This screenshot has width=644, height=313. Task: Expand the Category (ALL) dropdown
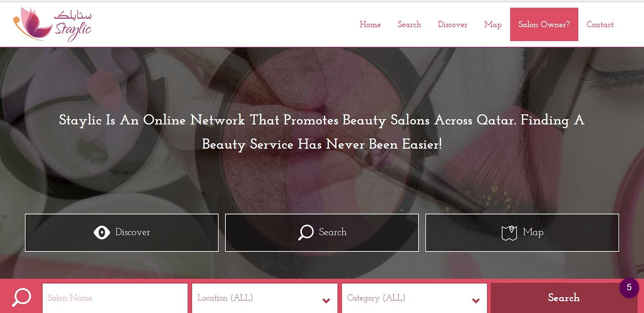pos(414,298)
